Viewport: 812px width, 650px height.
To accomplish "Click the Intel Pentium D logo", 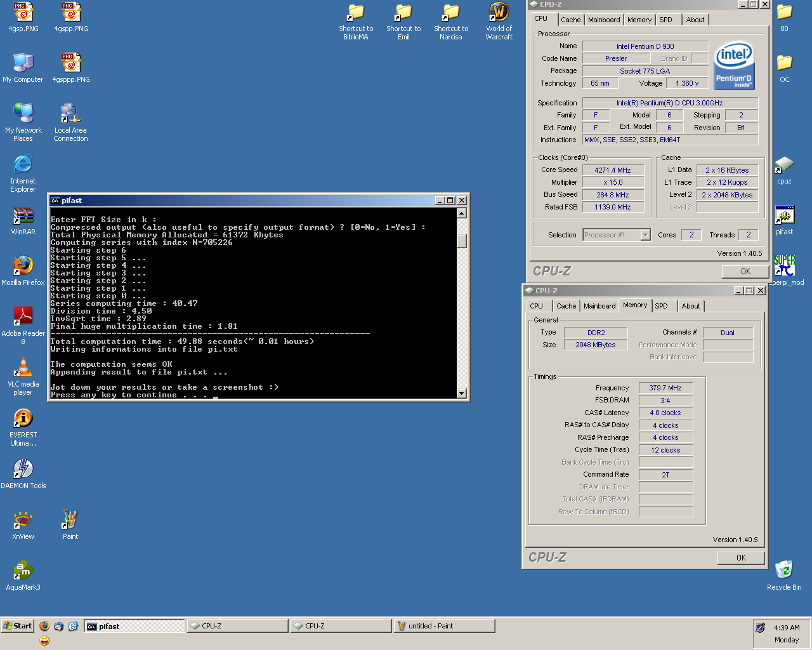I will (x=734, y=65).
